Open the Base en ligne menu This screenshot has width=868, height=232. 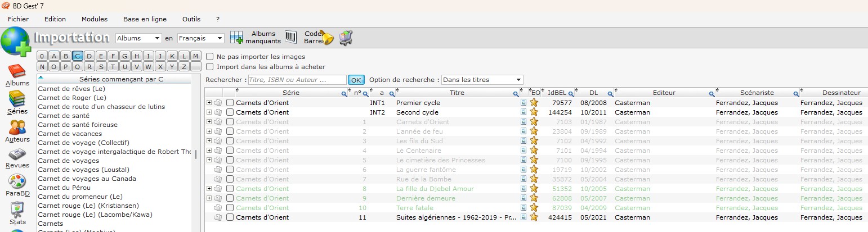145,19
